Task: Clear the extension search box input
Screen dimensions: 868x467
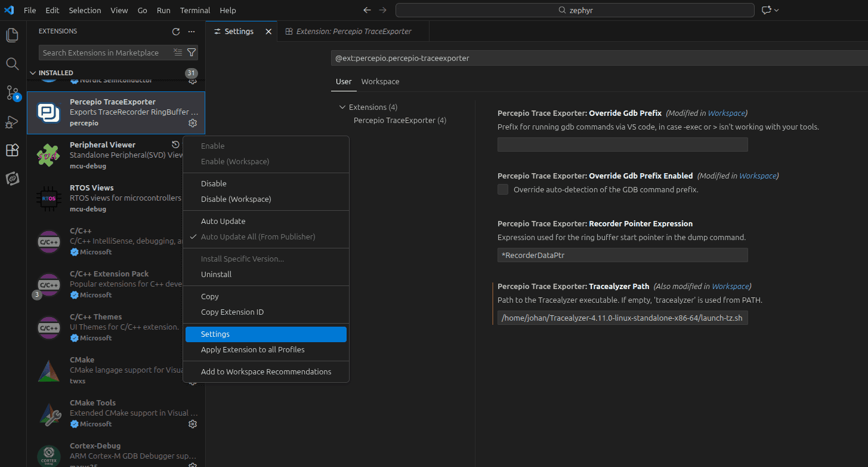Action: click(178, 53)
